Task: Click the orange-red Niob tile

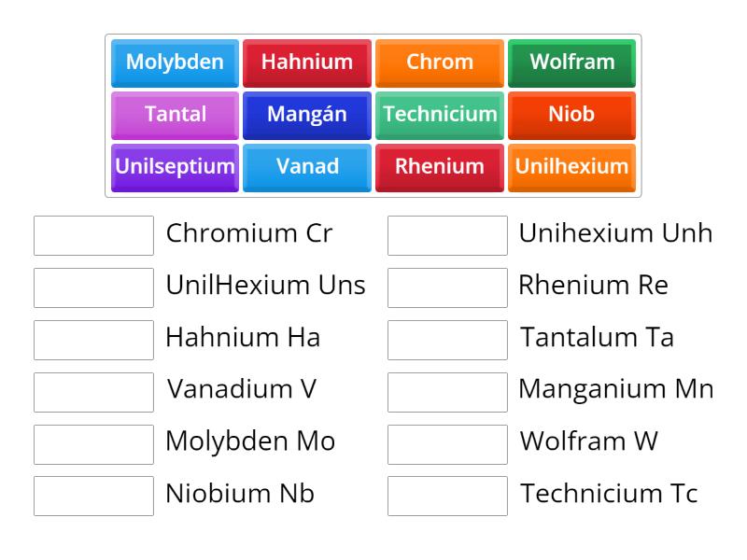Action: pos(572,115)
